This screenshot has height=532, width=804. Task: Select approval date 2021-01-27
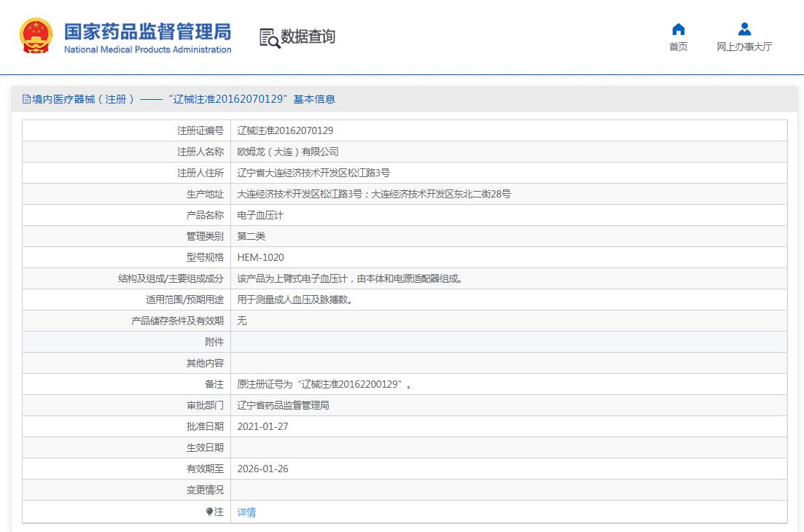click(262, 426)
